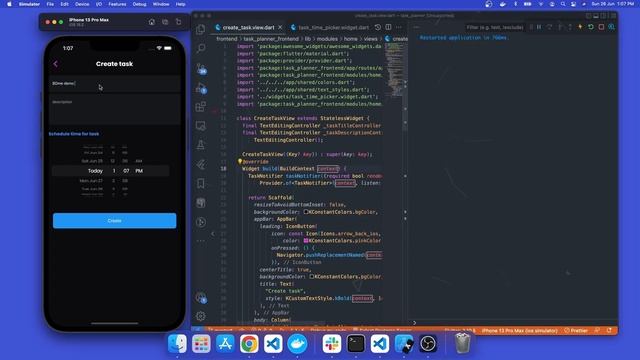Open the Remote Explorer view
This screenshot has height=360, width=640.
point(200,126)
